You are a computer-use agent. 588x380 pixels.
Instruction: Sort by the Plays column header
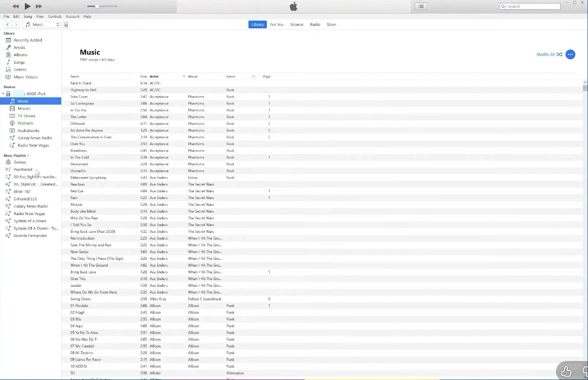click(x=266, y=77)
